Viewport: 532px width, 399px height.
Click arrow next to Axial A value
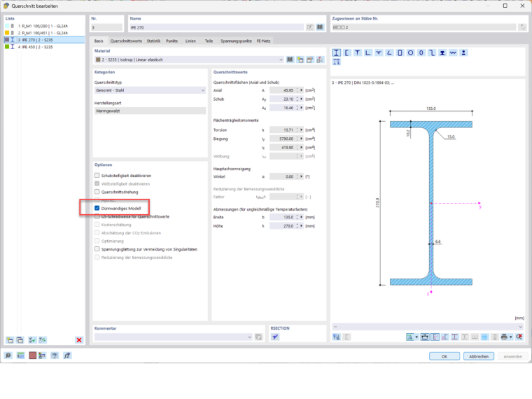pos(301,90)
